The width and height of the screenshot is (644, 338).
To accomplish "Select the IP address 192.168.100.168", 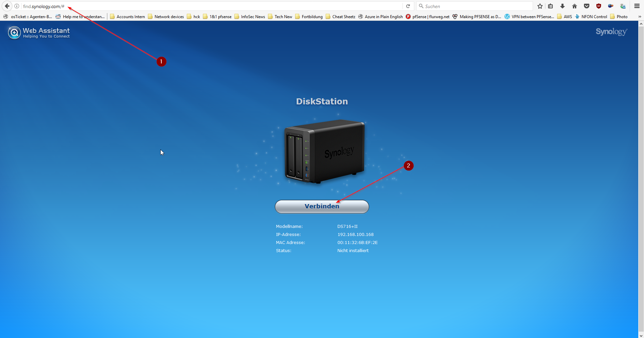I will [356, 235].
